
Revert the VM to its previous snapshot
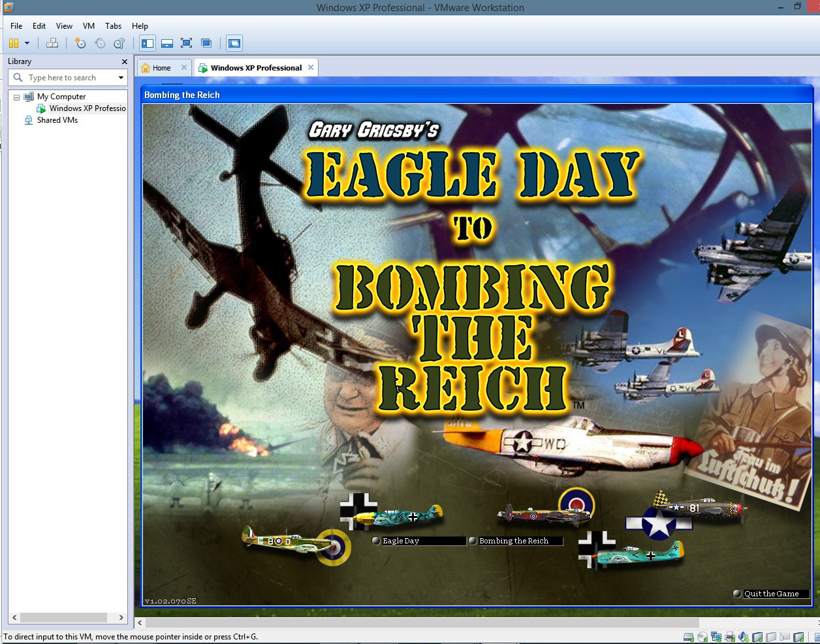pyautogui.click(x=100, y=43)
